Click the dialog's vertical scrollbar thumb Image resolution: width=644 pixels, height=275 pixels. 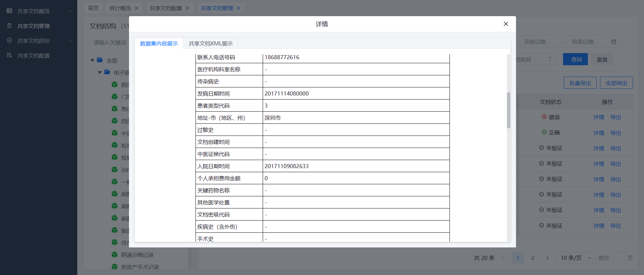(509, 110)
